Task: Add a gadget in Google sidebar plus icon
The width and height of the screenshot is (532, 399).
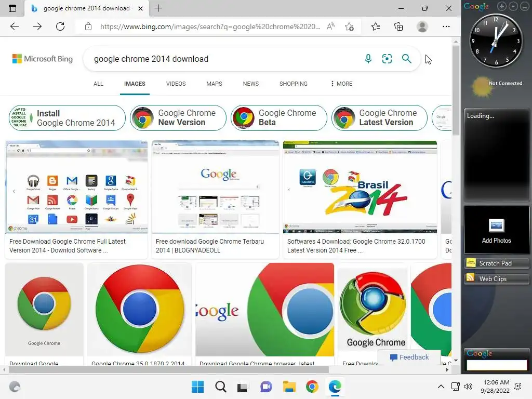Action: click(x=502, y=6)
